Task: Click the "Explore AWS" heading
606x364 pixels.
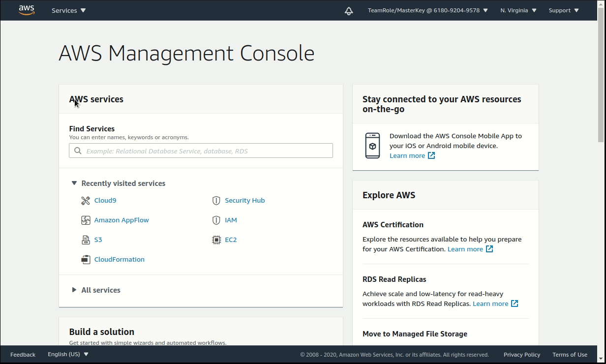Action: 389,195
